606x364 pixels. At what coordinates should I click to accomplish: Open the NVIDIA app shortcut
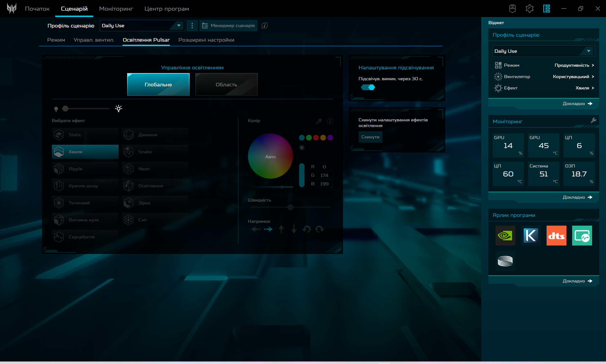(505, 236)
